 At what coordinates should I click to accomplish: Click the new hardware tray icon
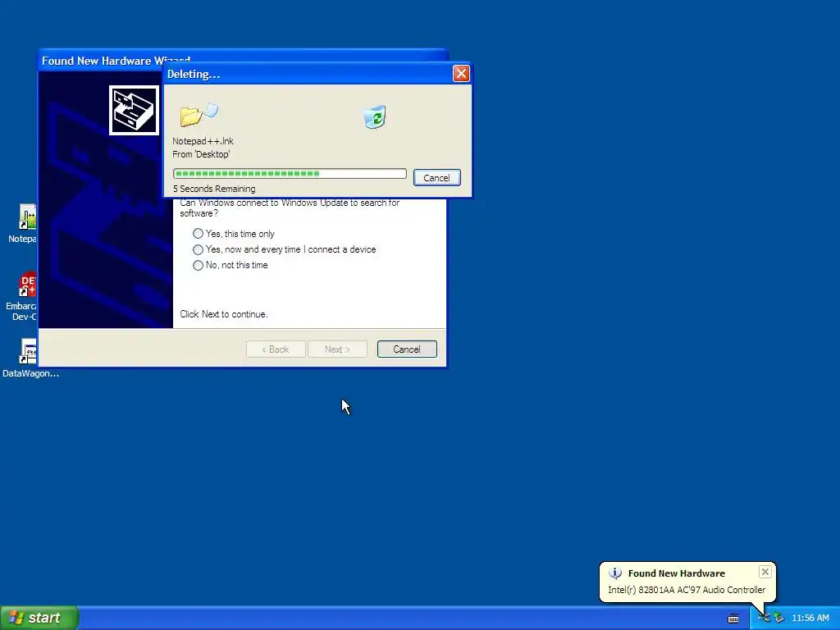coord(764,618)
